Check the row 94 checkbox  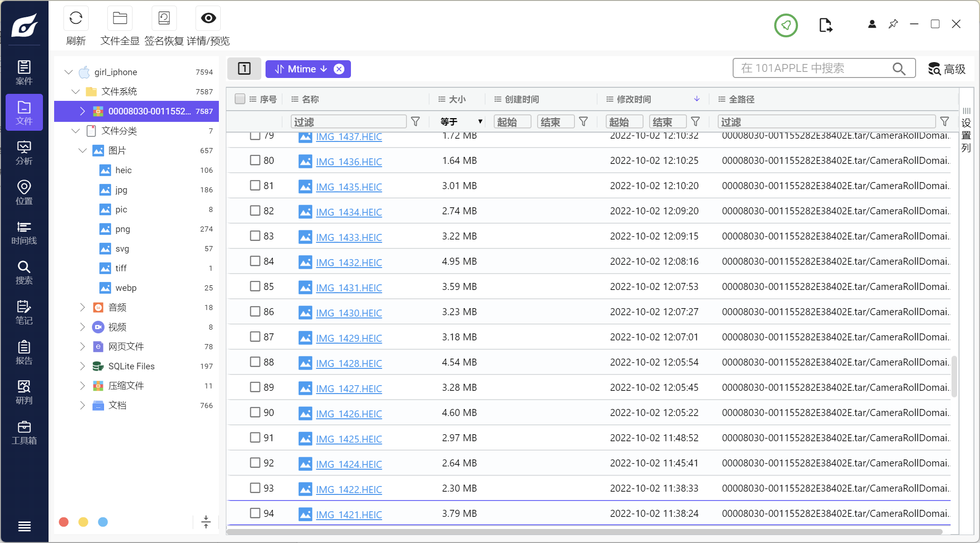255,513
